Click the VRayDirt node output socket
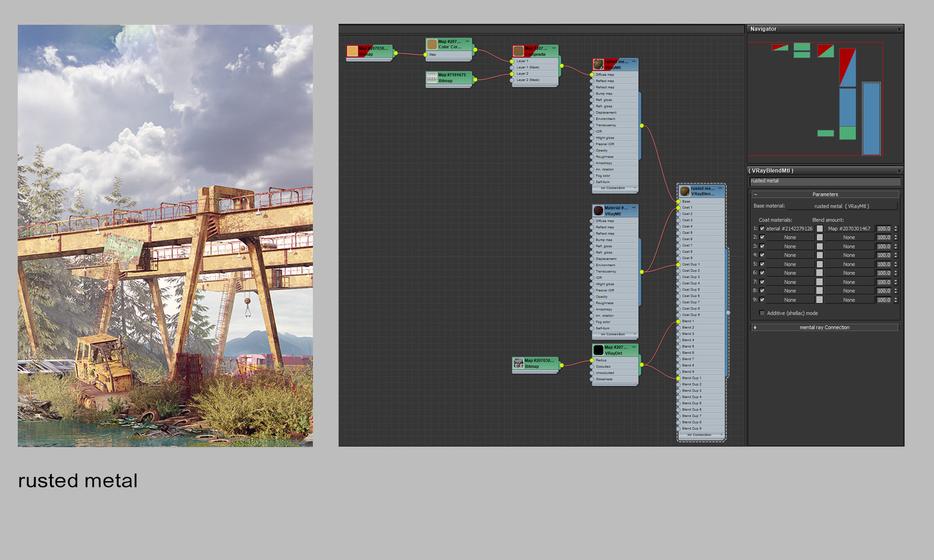This screenshot has height=560, width=934. point(642,364)
